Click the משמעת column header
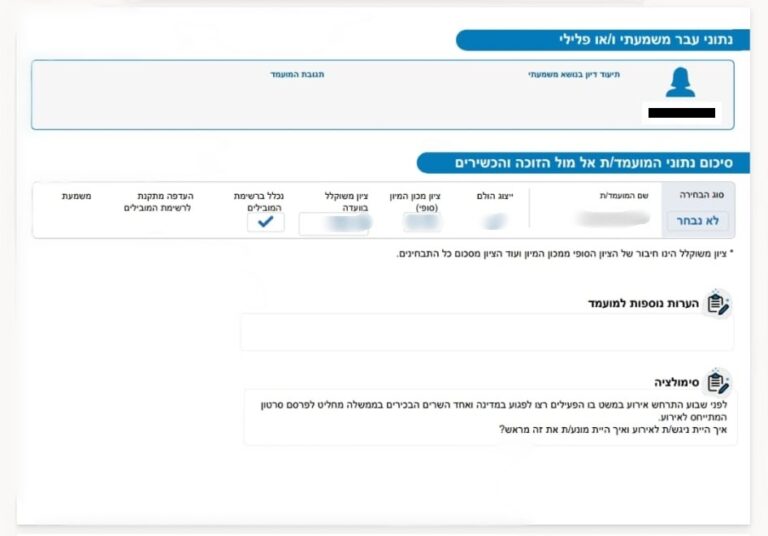Viewport: 768px width, 536px height. (x=76, y=196)
